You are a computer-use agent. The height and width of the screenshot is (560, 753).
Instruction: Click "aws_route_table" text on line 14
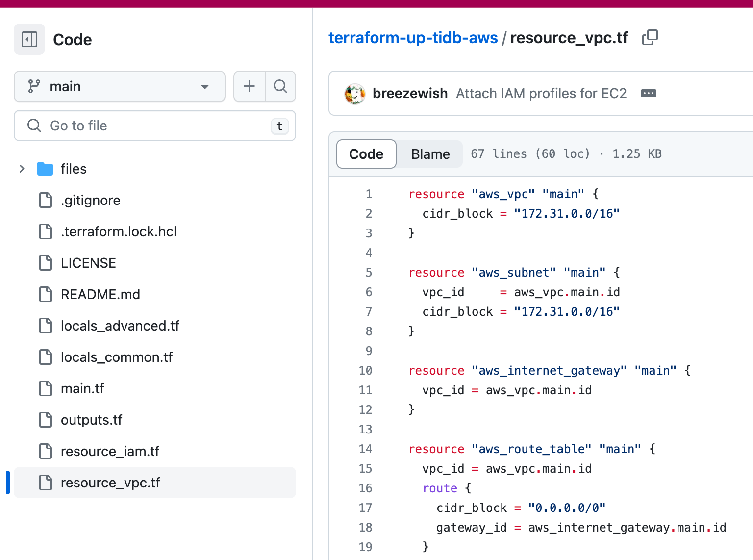click(x=531, y=449)
